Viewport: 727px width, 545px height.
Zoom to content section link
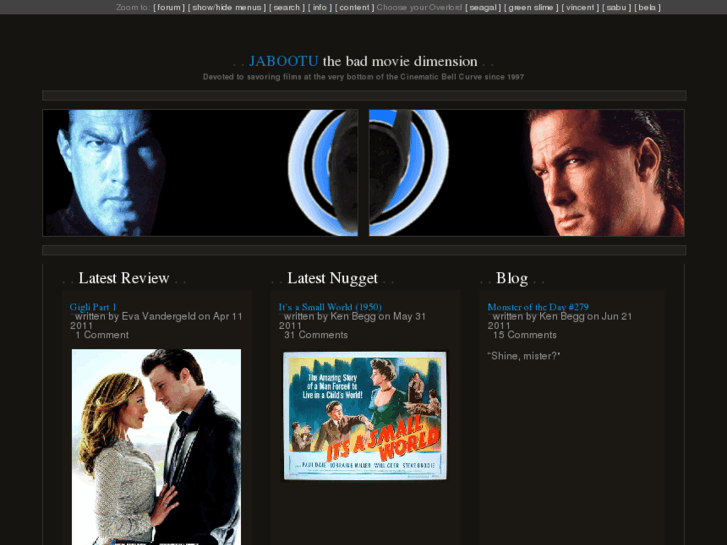354,7
